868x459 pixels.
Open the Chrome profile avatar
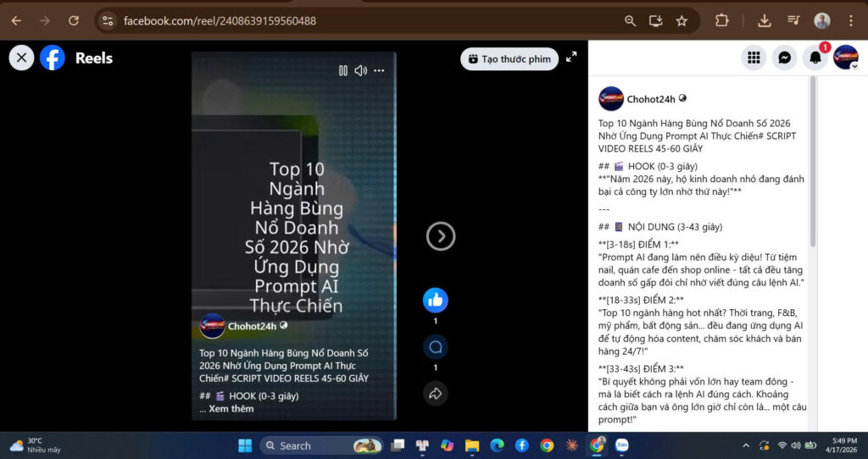822,21
